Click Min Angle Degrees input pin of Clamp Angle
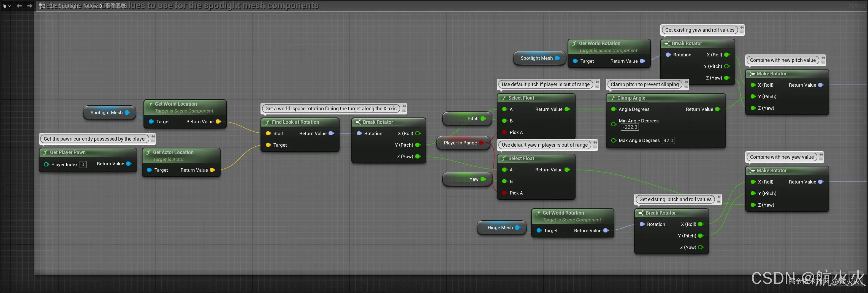 614,125
